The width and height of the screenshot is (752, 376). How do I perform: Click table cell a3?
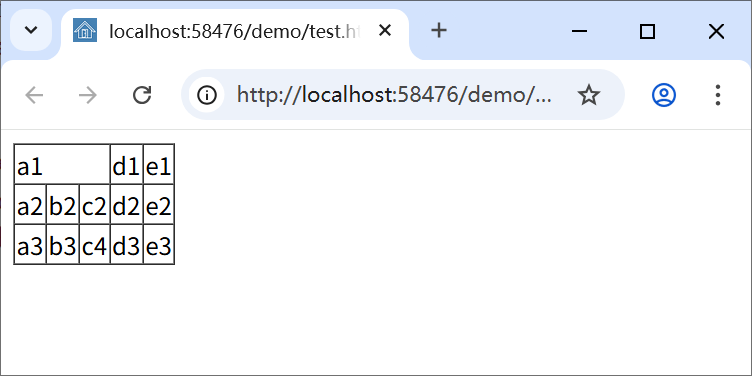coord(30,244)
